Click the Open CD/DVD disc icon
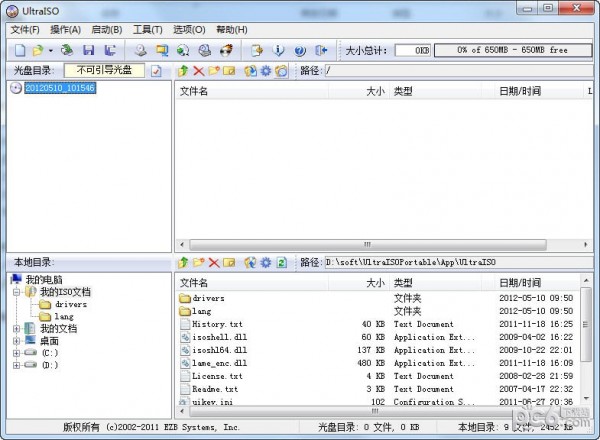Viewport: 600px width, 440px height. tap(67, 50)
